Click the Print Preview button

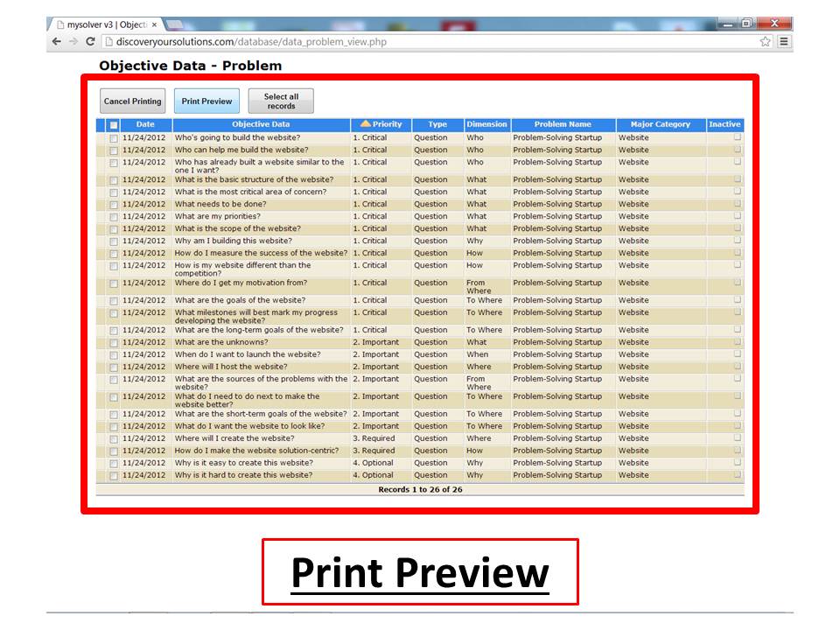206,101
